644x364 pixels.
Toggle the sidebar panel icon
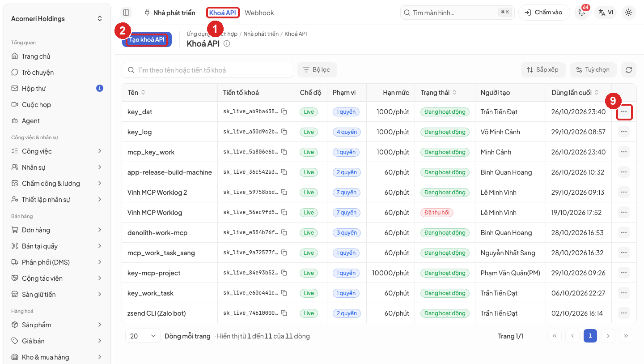click(x=126, y=13)
